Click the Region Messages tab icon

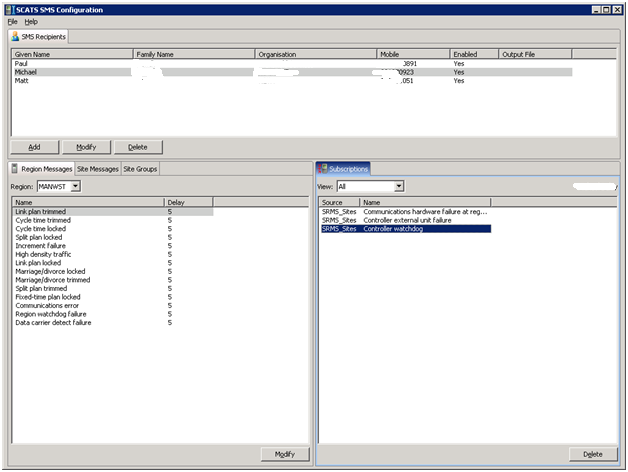(x=14, y=169)
